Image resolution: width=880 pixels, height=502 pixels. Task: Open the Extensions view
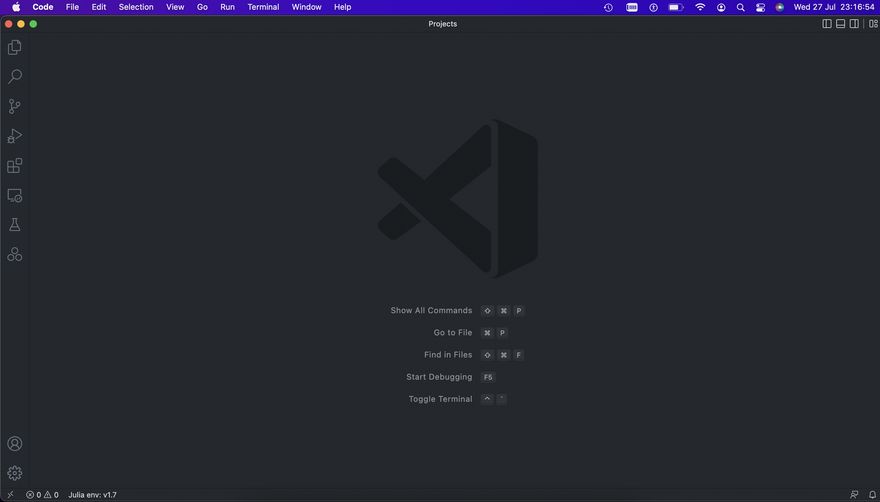(x=15, y=166)
